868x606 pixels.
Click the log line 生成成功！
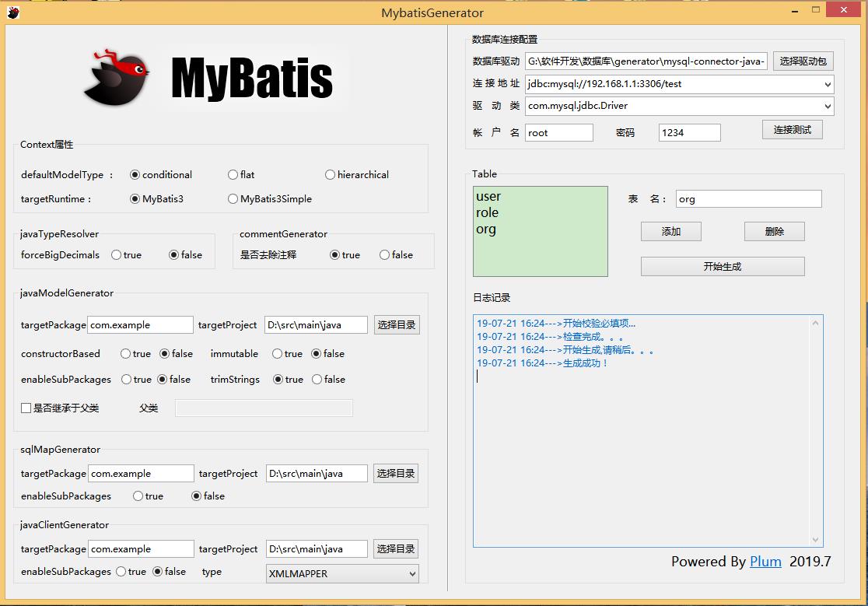pos(543,363)
